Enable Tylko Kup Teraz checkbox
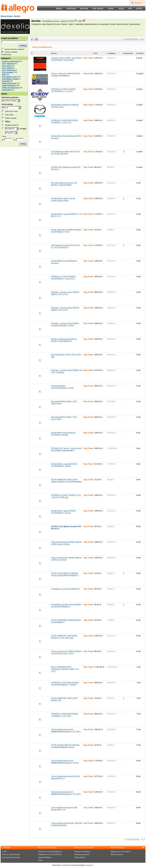This screenshot has width=146, height=868. point(3,111)
